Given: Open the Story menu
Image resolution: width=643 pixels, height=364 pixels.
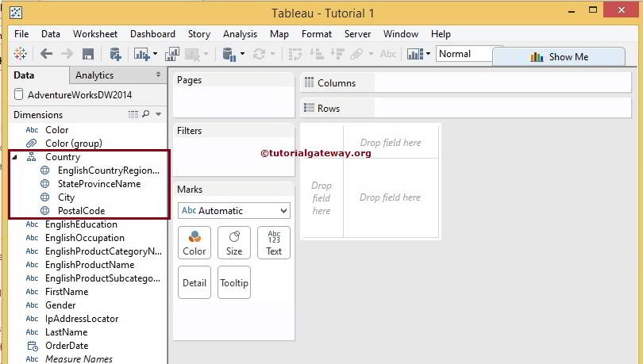Looking at the screenshot, I should [x=199, y=34].
